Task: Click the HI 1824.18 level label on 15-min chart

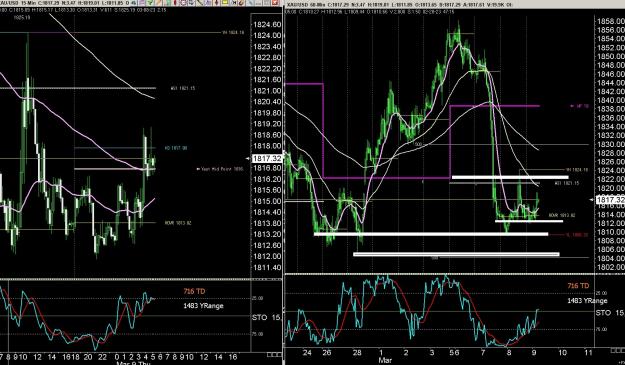Action: point(233,33)
